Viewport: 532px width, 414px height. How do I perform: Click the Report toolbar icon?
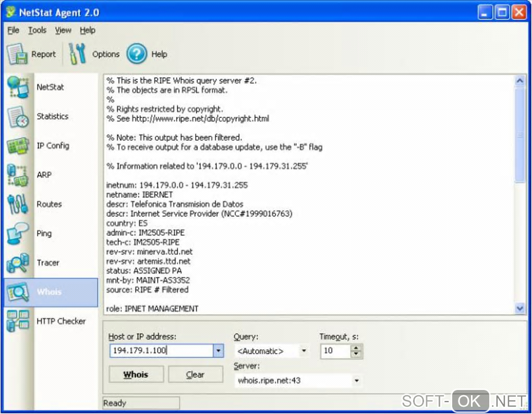(x=17, y=54)
